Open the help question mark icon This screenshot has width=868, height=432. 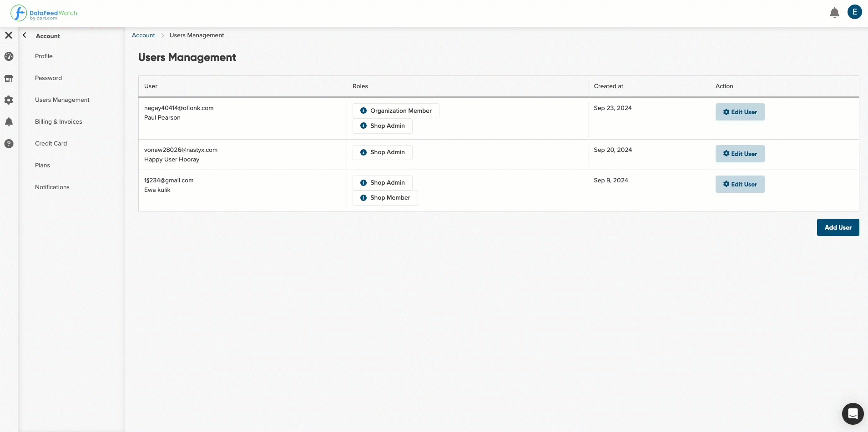[9, 144]
